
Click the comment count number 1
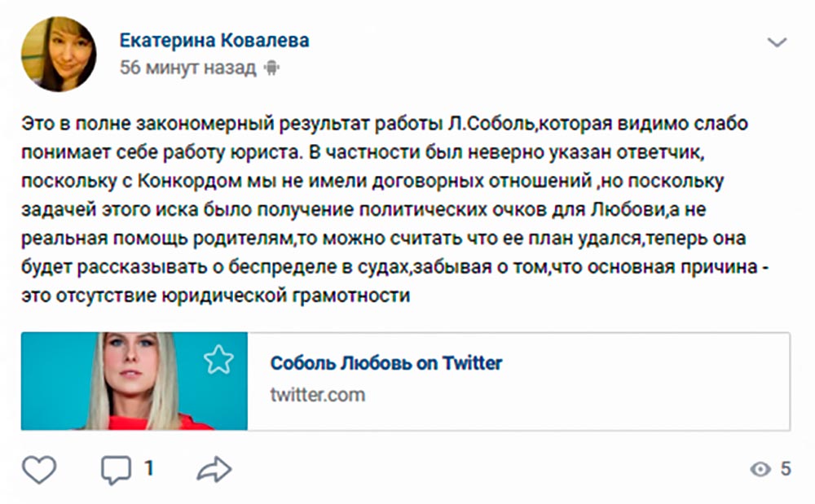point(149,469)
